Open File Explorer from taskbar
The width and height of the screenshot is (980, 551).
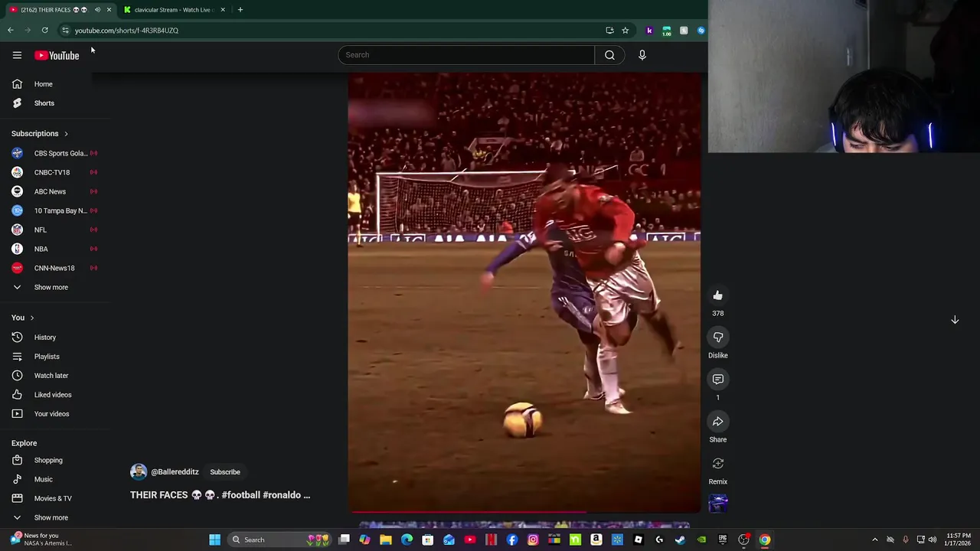[x=386, y=540]
